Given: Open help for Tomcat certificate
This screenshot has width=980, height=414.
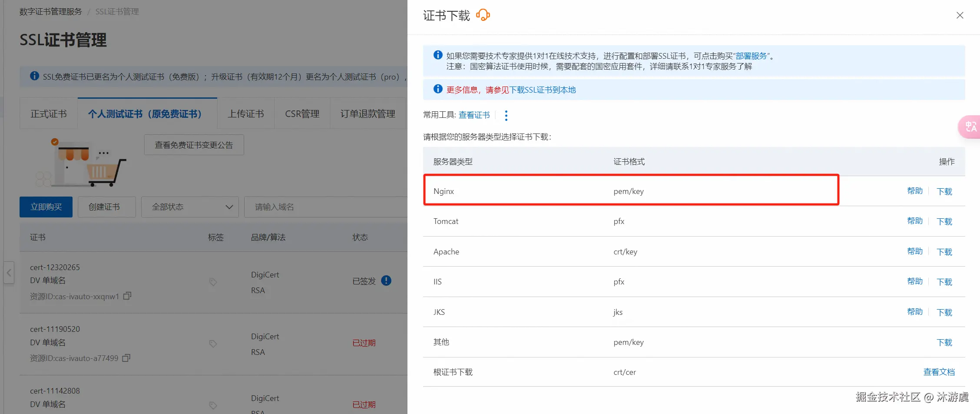Looking at the screenshot, I should click(915, 221).
